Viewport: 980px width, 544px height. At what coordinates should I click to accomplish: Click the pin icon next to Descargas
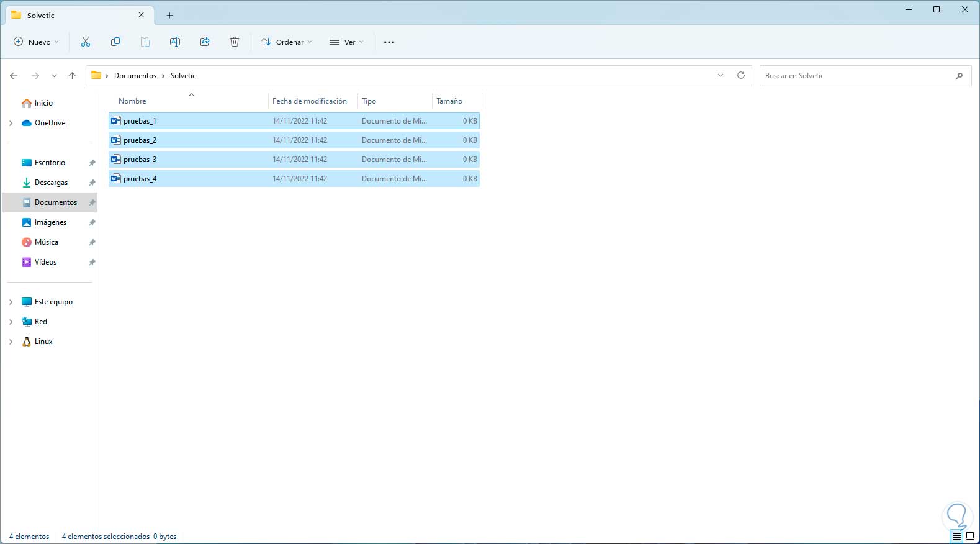pos(92,183)
